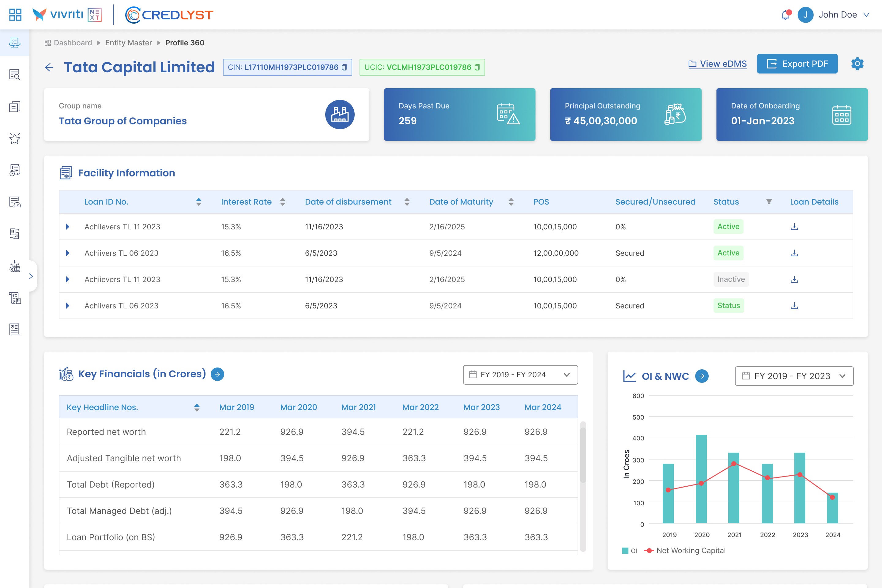Screen dimensions: 882x588
Task: Expand the first Achiievers TL 11 2023 row
Action: pyautogui.click(x=67, y=227)
